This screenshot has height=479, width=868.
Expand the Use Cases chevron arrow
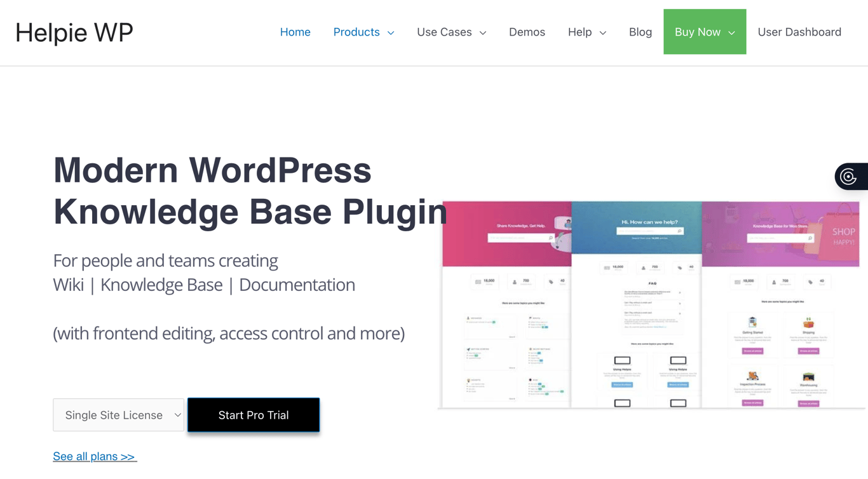[x=483, y=33]
